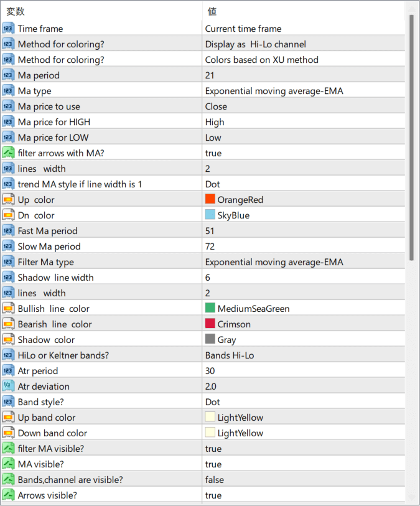Image resolution: width=420 pixels, height=506 pixels.
Task: Click the OrangeRed color swatch
Action: tap(210, 200)
